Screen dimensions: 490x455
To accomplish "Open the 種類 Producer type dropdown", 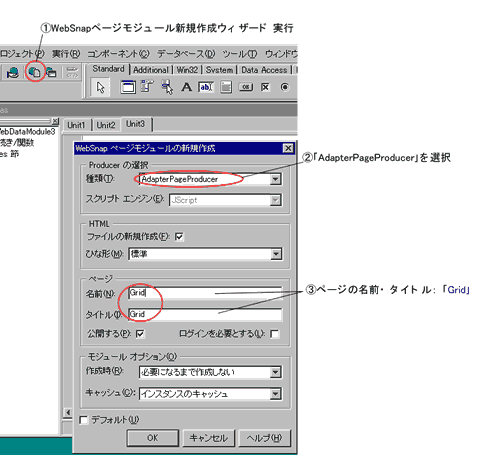I will (x=275, y=179).
